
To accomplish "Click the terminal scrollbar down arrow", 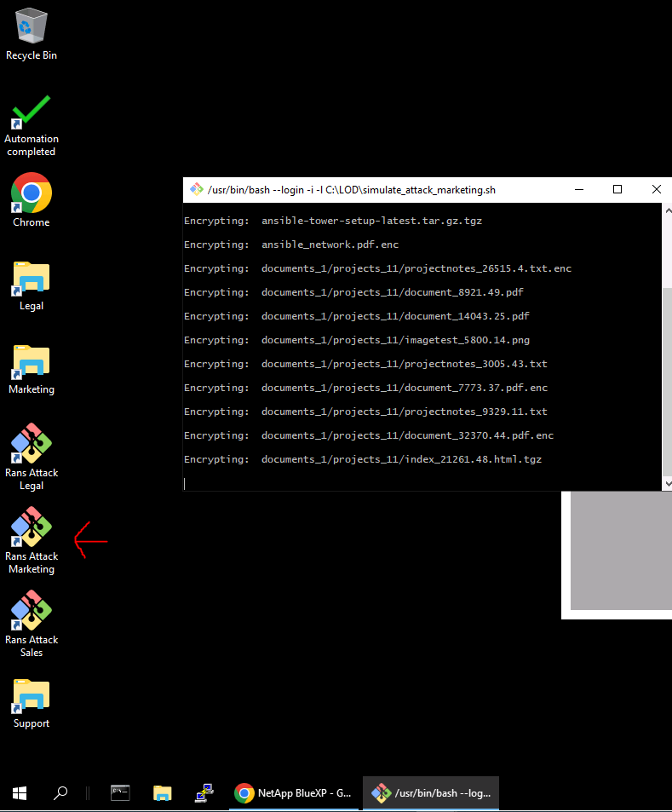I will click(x=667, y=483).
